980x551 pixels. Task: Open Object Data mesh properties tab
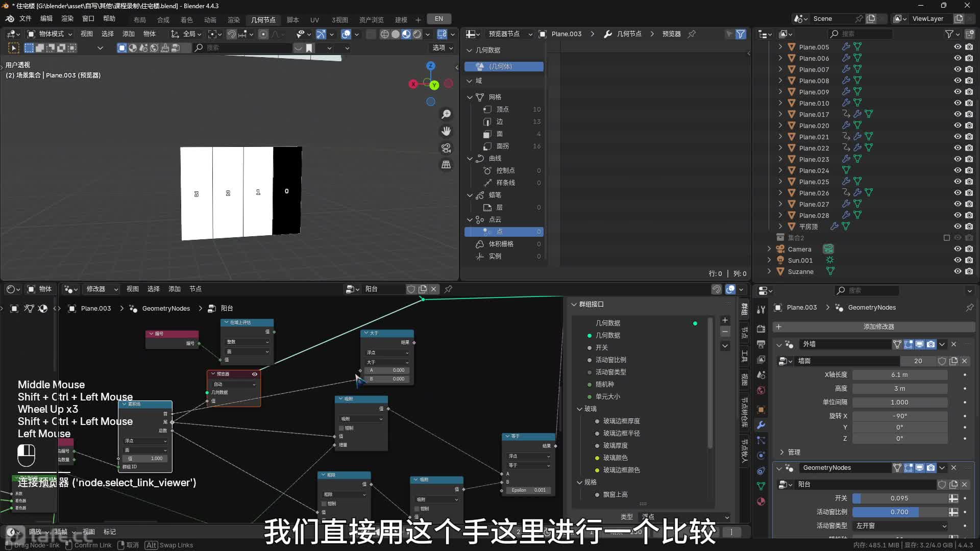click(x=761, y=486)
